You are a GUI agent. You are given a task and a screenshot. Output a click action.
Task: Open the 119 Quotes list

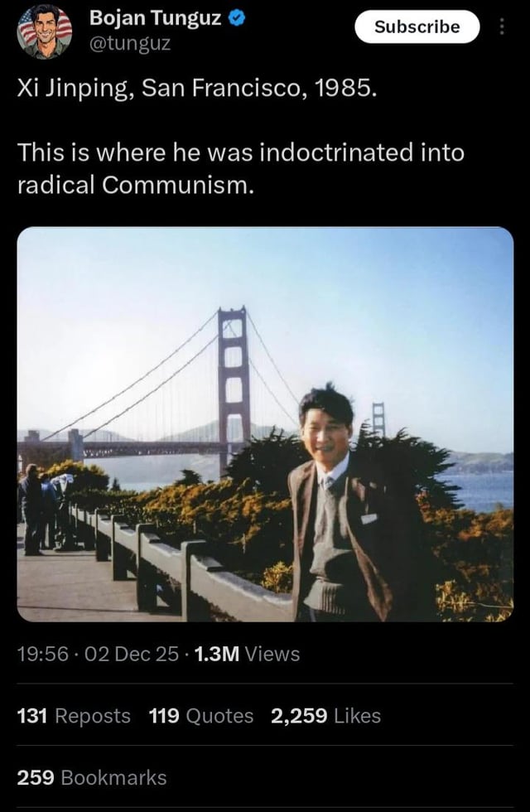tap(201, 716)
